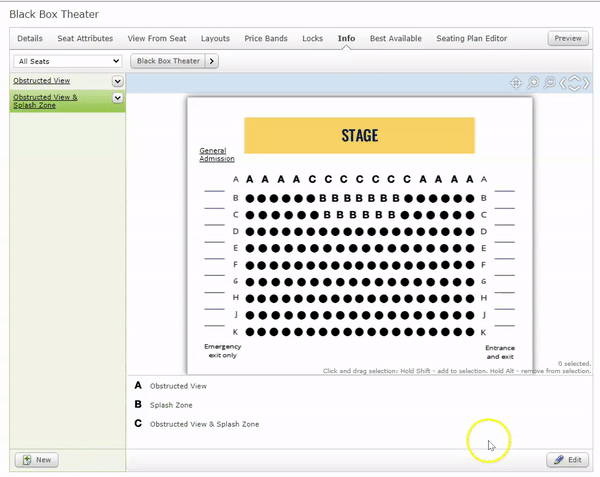Open the Best Available tab
The width and height of the screenshot is (600, 477).
396,38
